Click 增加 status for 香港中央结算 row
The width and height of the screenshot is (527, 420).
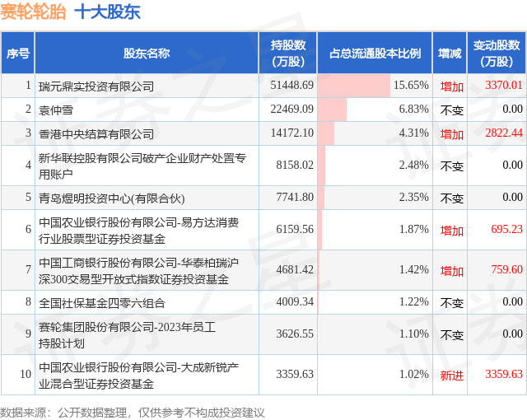(x=452, y=134)
